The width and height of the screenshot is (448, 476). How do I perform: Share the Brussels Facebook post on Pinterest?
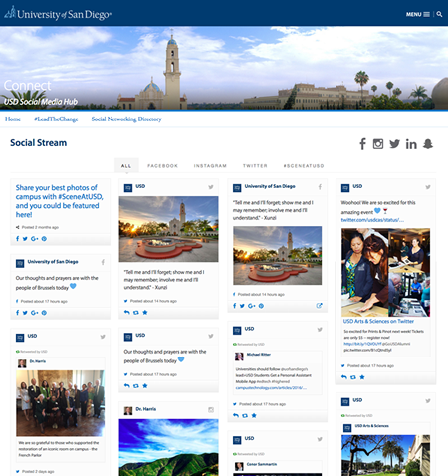(44, 313)
